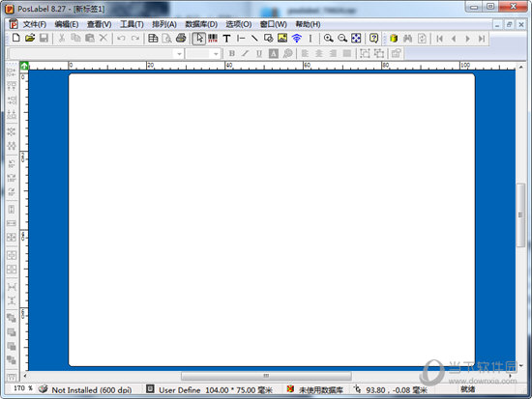
Task: Toggle underline text formatting
Action: [259, 53]
